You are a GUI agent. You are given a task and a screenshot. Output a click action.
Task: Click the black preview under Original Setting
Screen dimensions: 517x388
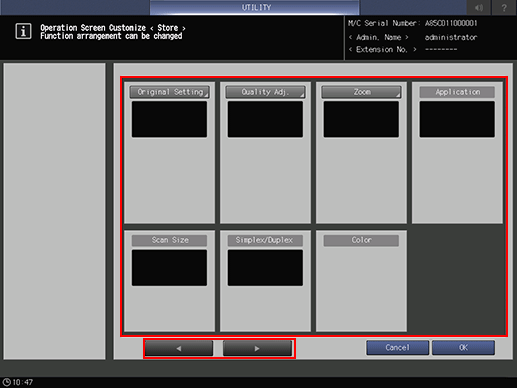tap(169, 119)
